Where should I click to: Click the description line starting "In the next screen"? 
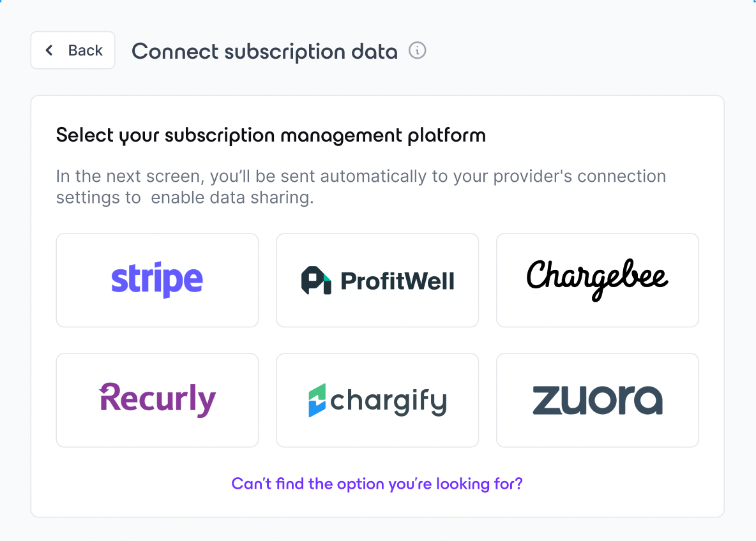point(361,176)
